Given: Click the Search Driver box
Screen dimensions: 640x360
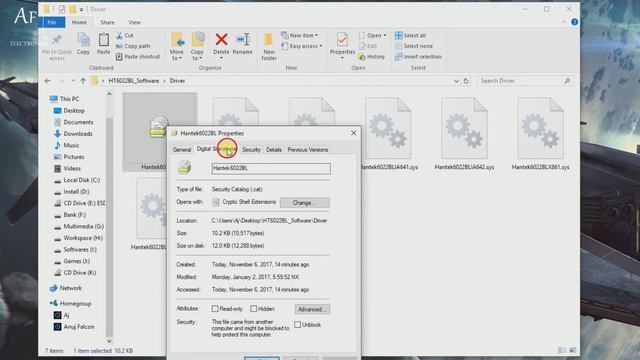Looking at the screenshot, I should [x=525, y=81].
